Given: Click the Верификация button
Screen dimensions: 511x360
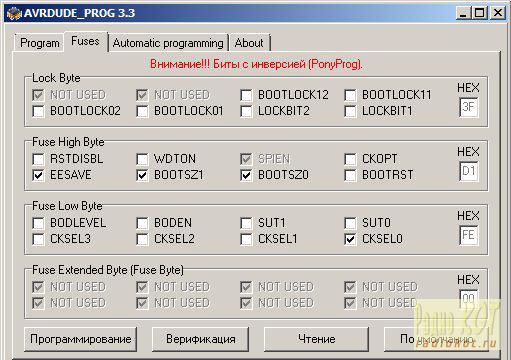Looking at the screenshot, I should click(x=201, y=339).
